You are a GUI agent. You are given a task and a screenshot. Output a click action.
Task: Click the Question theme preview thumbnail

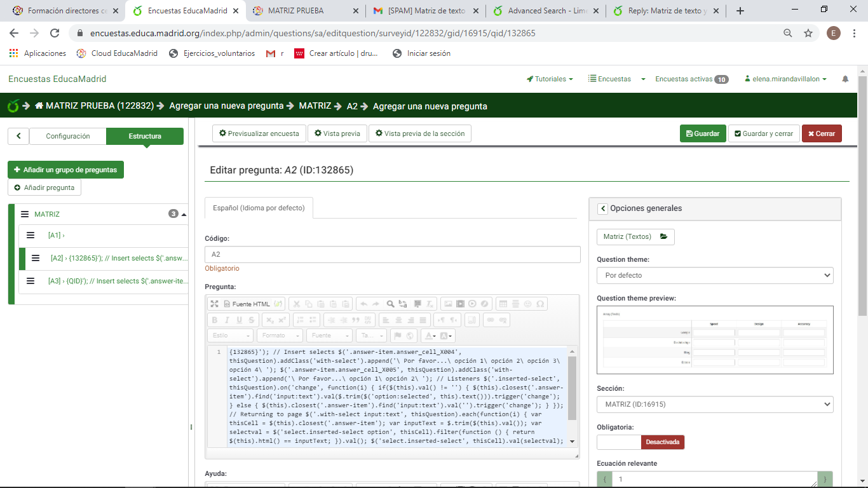pyautogui.click(x=715, y=340)
